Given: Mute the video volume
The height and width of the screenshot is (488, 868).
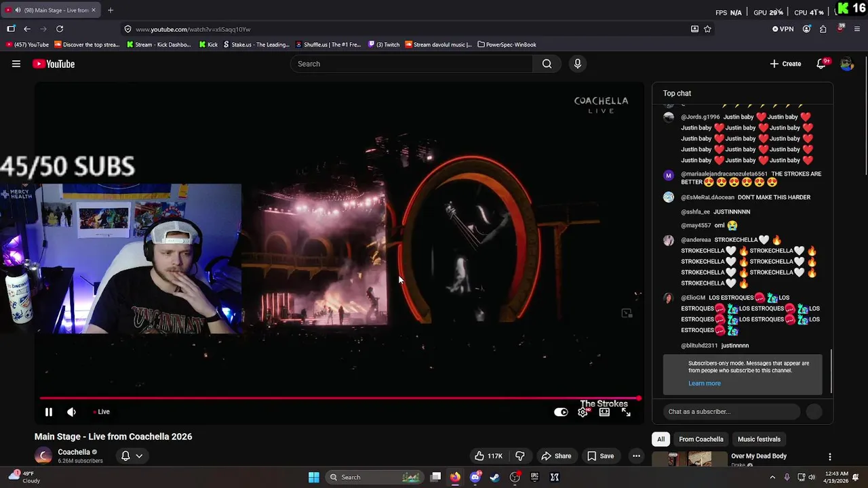Looking at the screenshot, I should (x=71, y=412).
